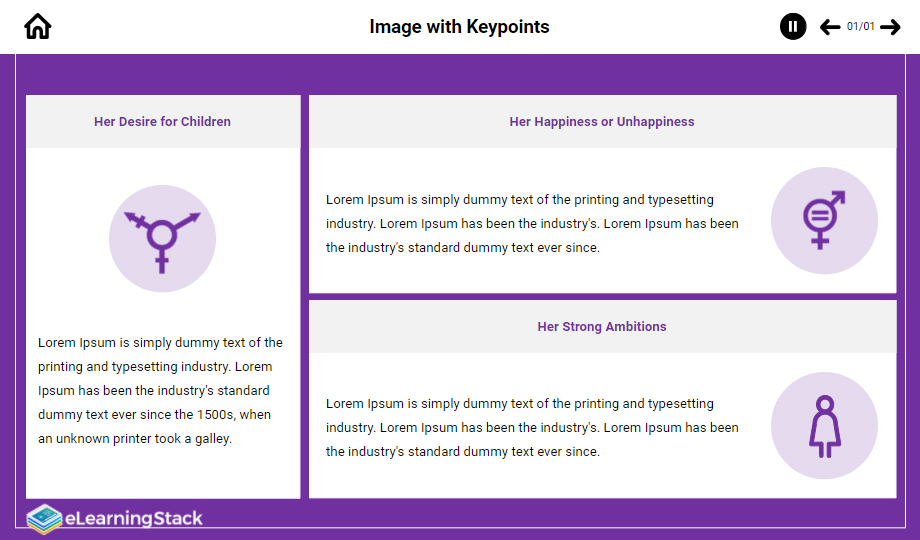Advance with the next slide arrow
Image resolution: width=920 pixels, height=540 pixels.
click(x=890, y=27)
